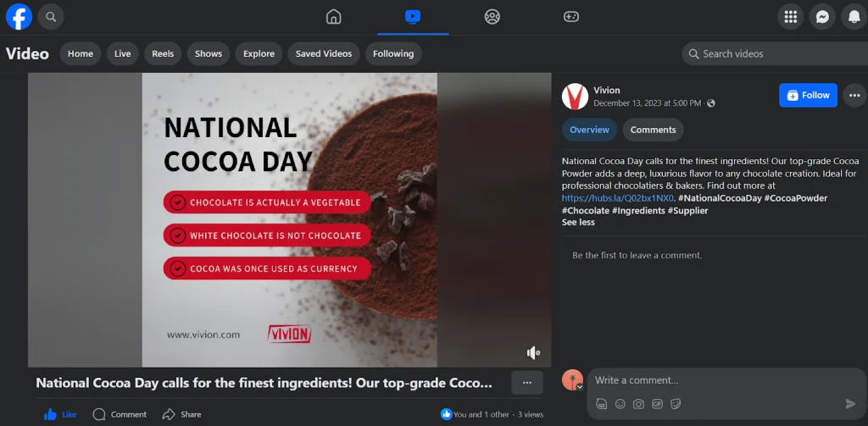Open the Facebook search magnifier button

click(51, 17)
